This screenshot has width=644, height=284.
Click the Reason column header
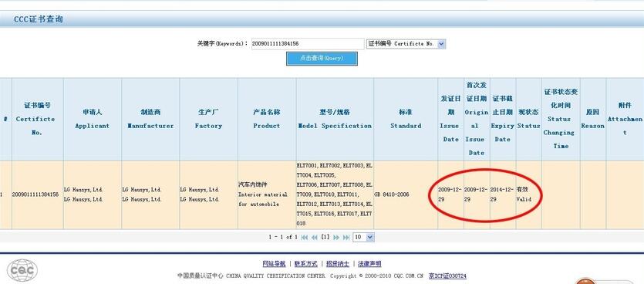coord(592,119)
